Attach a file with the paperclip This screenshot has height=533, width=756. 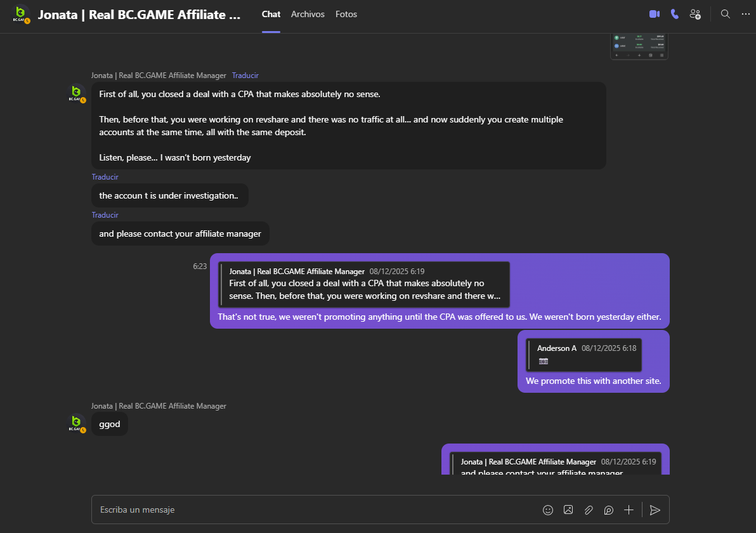tap(588, 510)
